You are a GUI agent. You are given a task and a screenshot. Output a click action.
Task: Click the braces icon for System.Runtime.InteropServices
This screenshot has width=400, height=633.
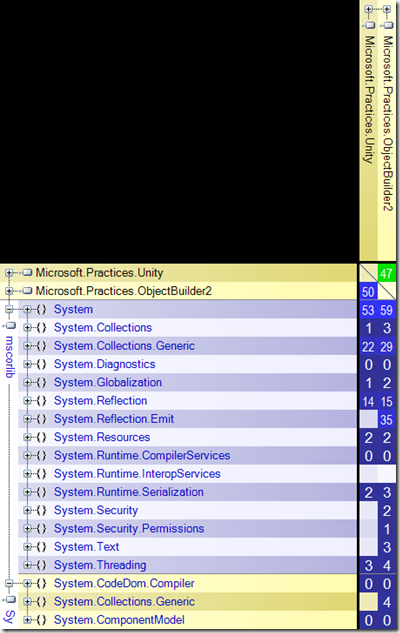41,474
